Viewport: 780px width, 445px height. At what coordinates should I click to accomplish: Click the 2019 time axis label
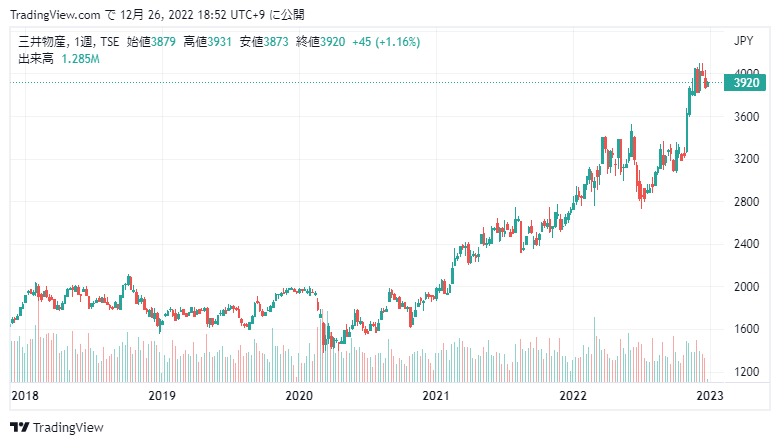point(162,395)
